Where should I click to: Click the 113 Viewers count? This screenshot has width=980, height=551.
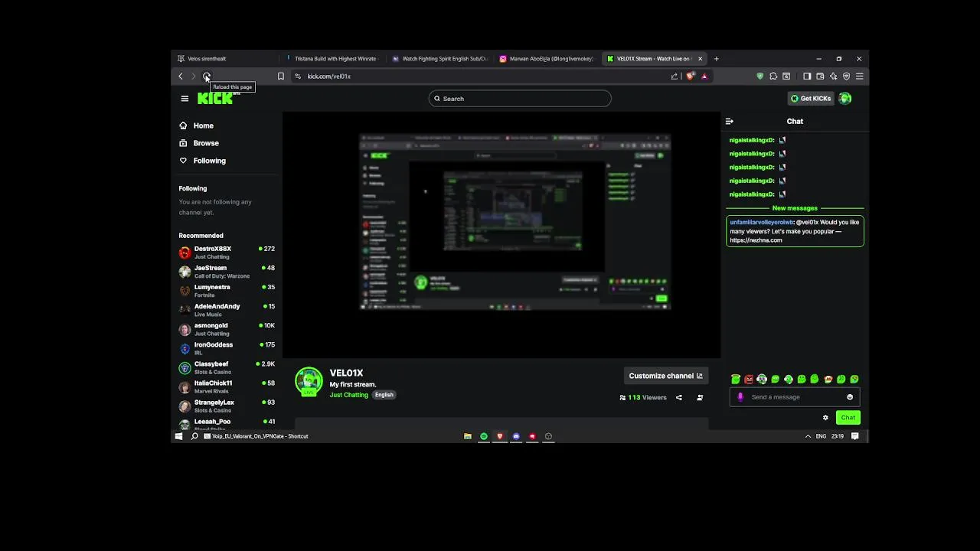pos(643,397)
